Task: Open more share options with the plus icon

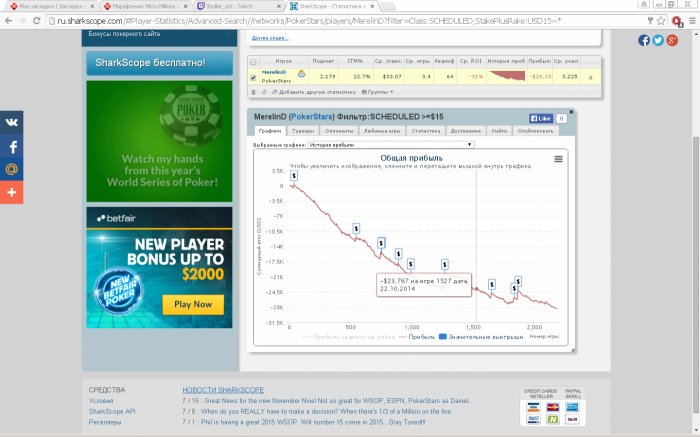Action: click(x=12, y=192)
